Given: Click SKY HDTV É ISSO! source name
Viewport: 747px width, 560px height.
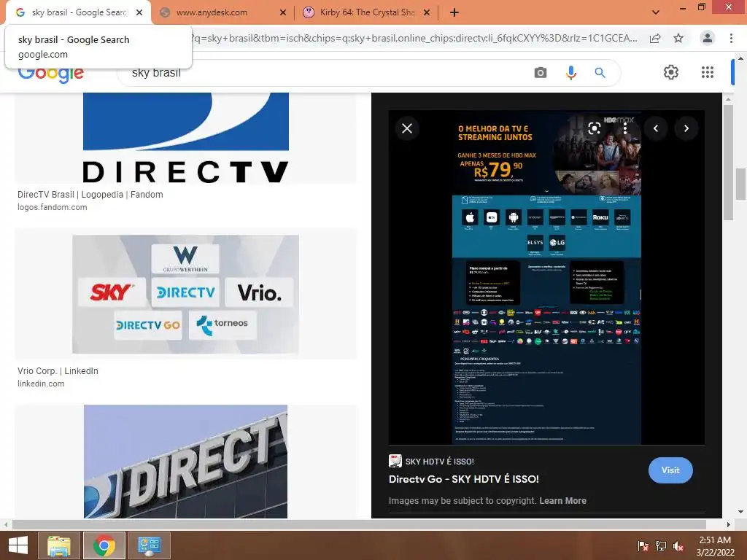Looking at the screenshot, I should 439,462.
